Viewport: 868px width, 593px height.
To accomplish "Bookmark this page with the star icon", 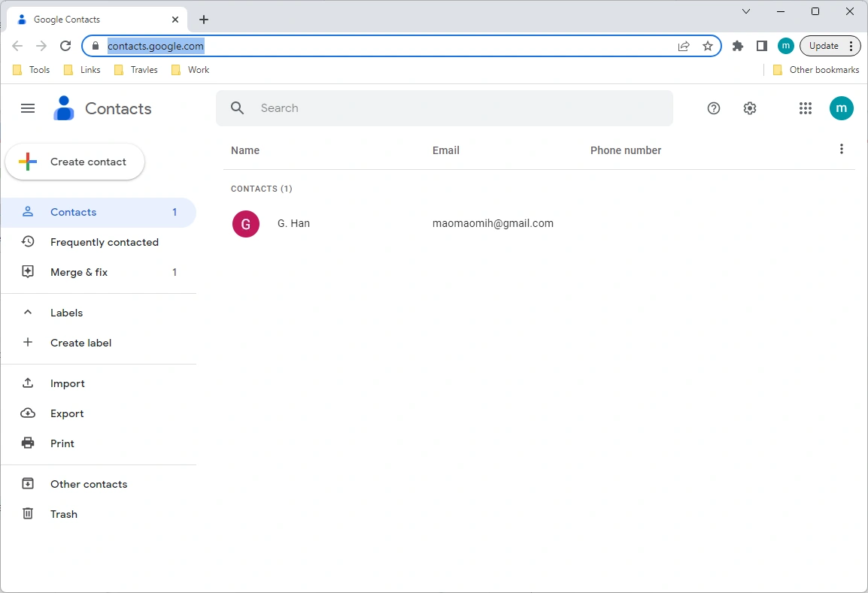I will point(708,46).
